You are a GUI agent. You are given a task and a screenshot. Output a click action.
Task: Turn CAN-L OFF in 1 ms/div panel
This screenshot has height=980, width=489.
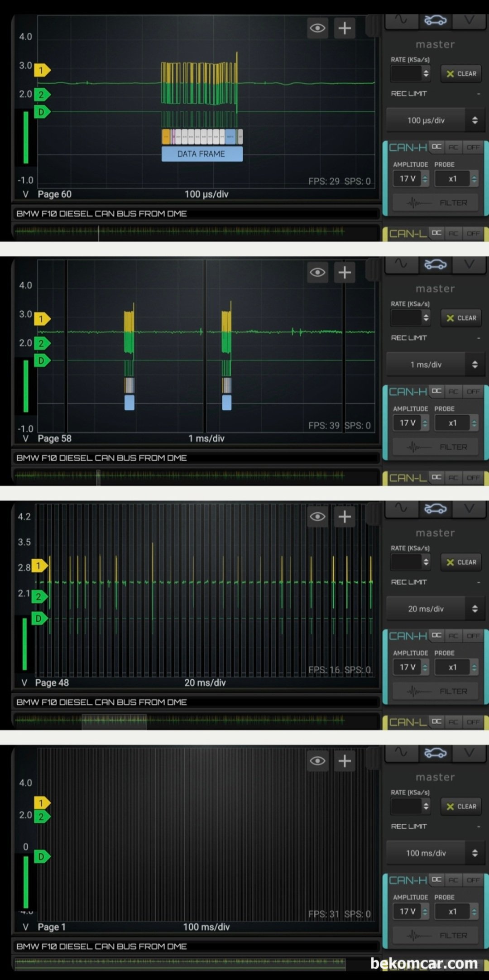coord(473,477)
